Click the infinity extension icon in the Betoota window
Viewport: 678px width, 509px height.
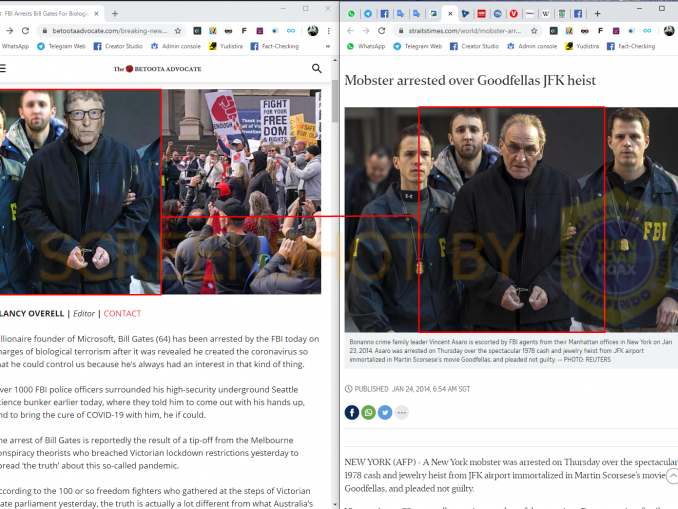pyautogui.click(x=291, y=31)
